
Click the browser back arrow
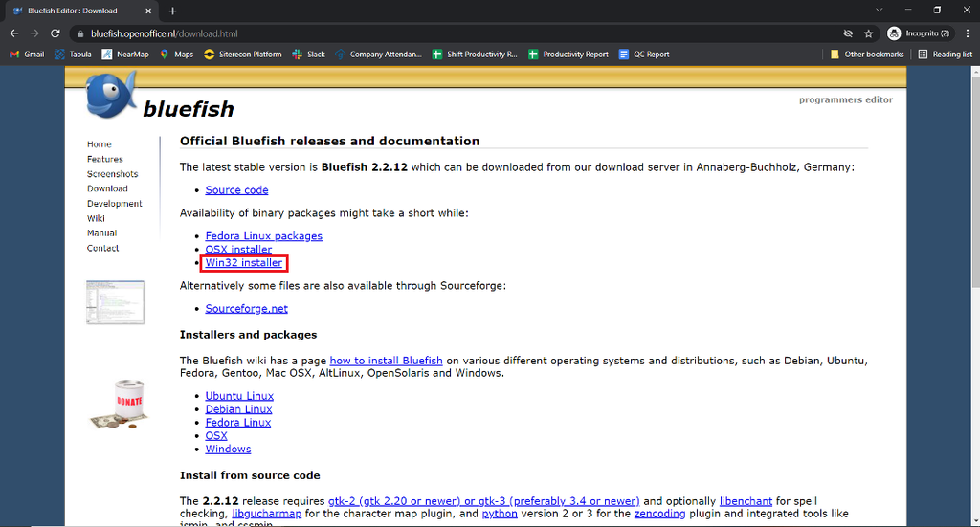coord(14,33)
